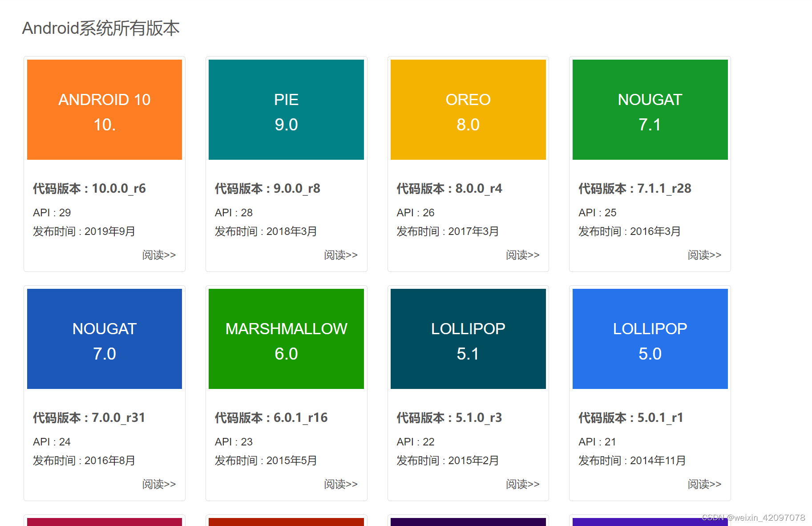Screen dimensions: 812x526
Task: Open the blue NOUGAT 7.0 banner tile
Action: pyautogui.click(x=105, y=339)
